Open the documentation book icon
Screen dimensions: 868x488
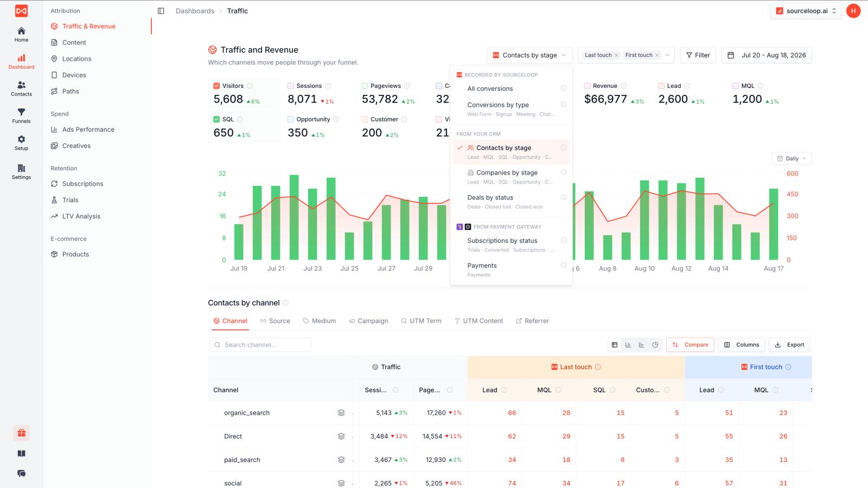click(x=21, y=453)
